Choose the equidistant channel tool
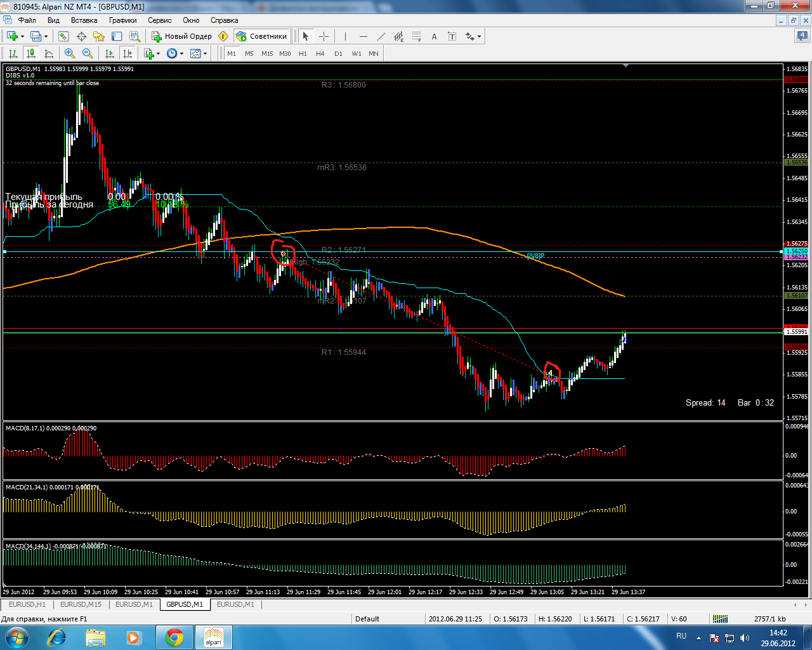 398,36
